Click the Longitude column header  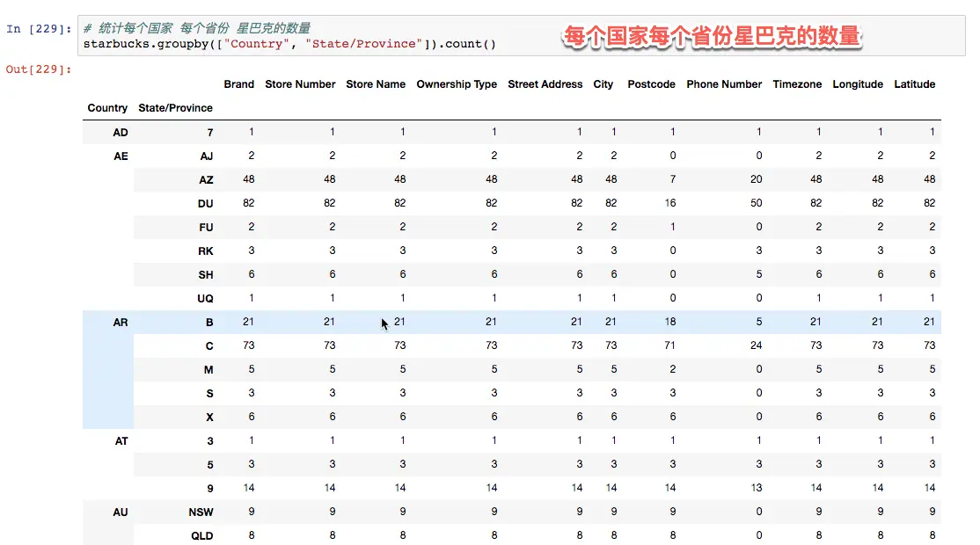click(858, 84)
